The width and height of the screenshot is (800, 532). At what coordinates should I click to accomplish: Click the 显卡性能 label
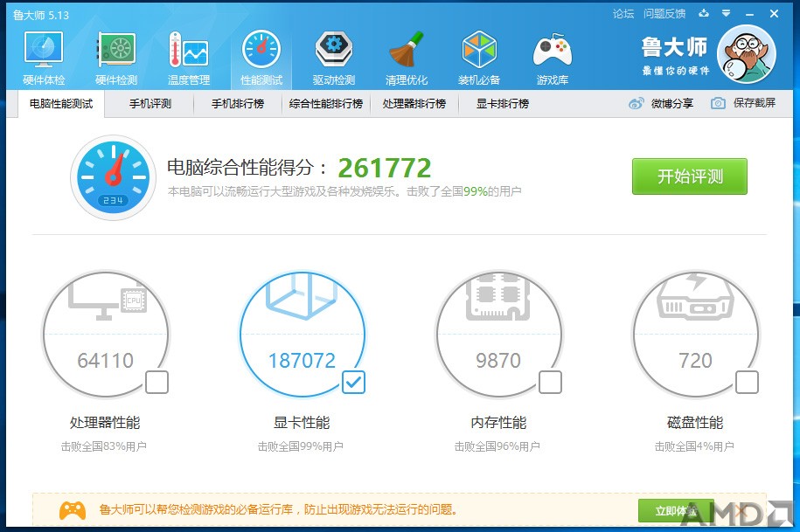coord(302,423)
